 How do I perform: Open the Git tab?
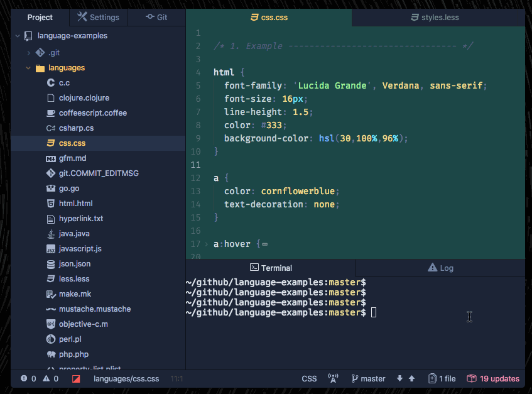point(156,18)
